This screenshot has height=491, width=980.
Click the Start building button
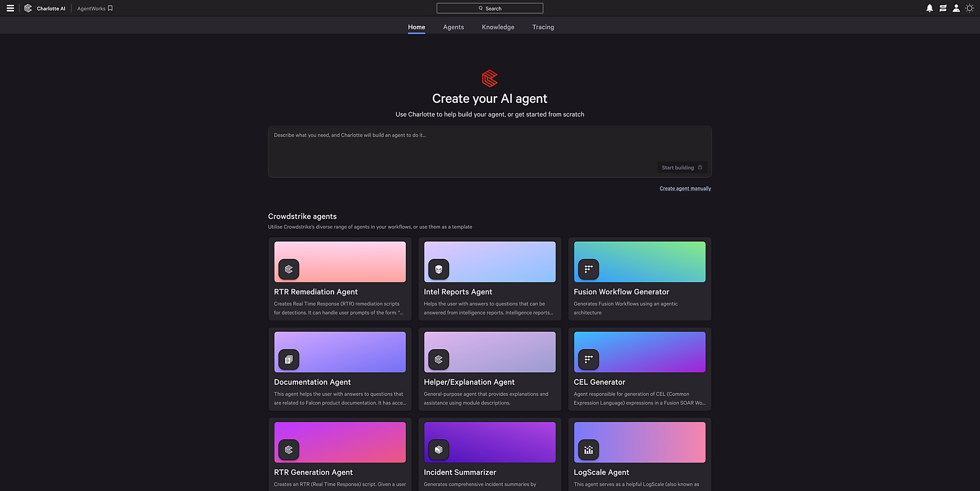pyautogui.click(x=682, y=167)
